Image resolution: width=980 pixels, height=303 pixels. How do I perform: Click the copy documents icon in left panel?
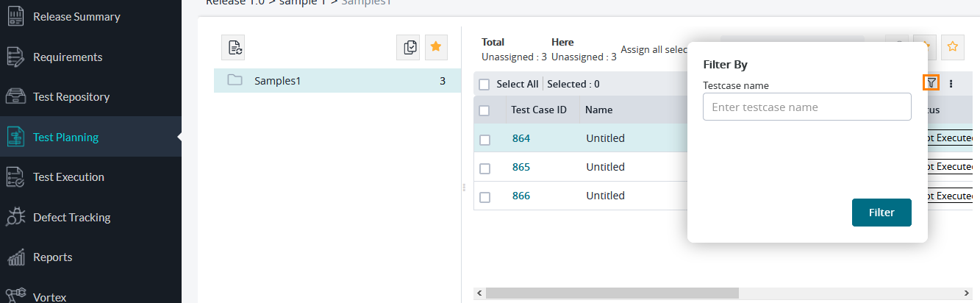(x=408, y=47)
